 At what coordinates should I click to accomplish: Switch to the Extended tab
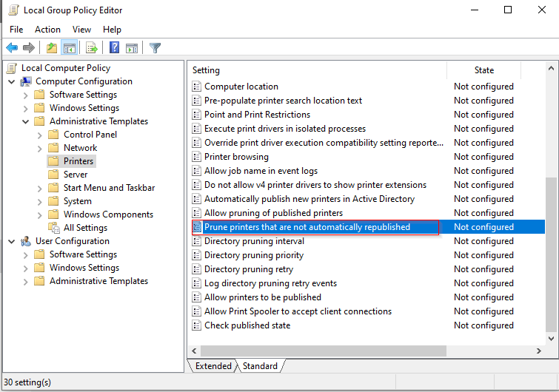(213, 366)
